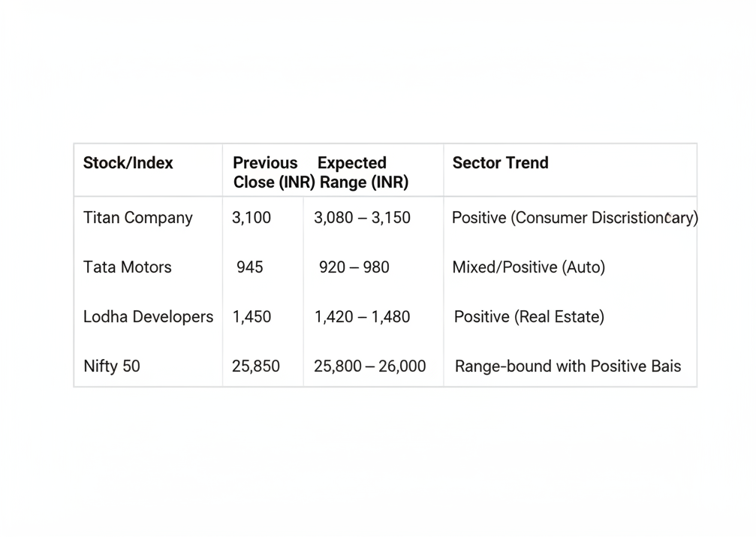The width and height of the screenshot is (756, 537).
Task: Click the Tata Motors cell
Action: (x=128, y=267)
